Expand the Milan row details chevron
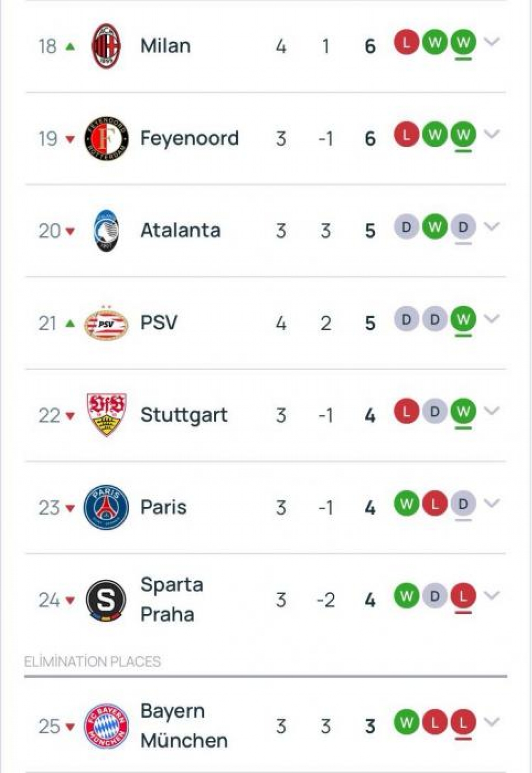The image size is (532, 773). pos(492,42)
